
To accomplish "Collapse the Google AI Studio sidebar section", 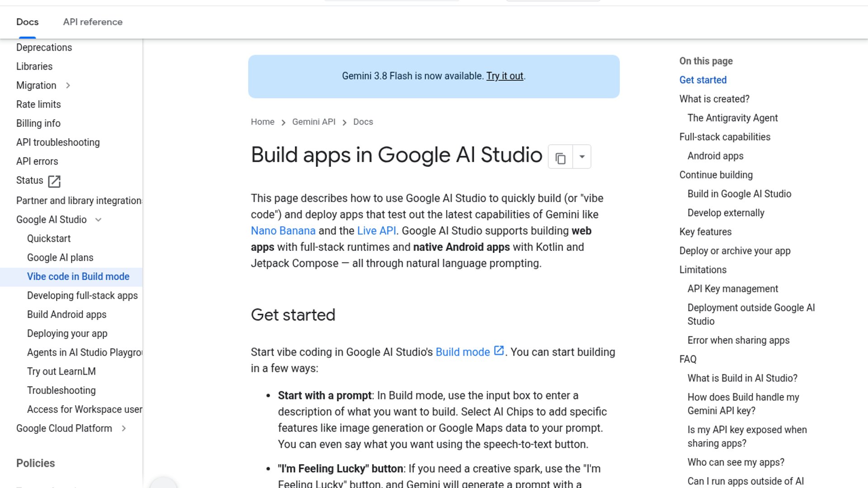I will pos(98,220).
